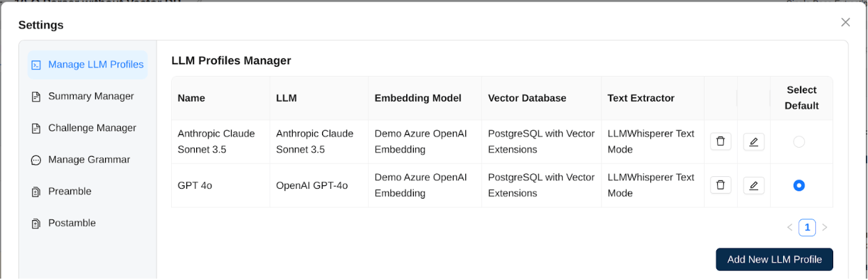Click the Postamble file icon
This screenshot has width=868, height=280.
[x=36, y=224]
